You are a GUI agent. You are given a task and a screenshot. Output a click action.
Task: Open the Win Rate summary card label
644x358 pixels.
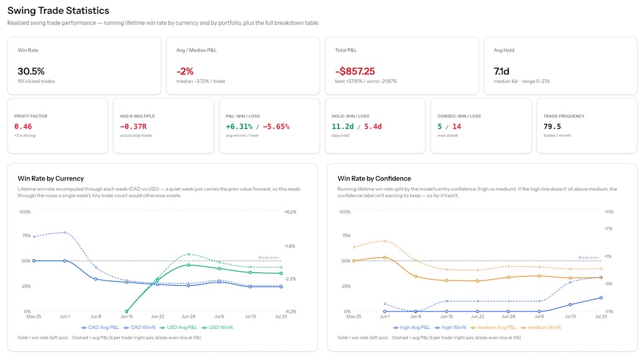point(28,50)
